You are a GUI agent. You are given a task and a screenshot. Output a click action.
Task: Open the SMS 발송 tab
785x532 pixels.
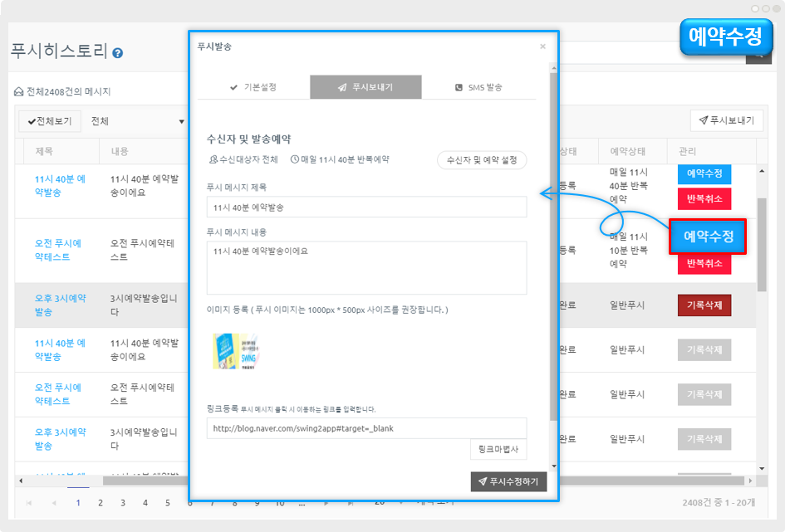pyautogui.click(x=478, y=87)
